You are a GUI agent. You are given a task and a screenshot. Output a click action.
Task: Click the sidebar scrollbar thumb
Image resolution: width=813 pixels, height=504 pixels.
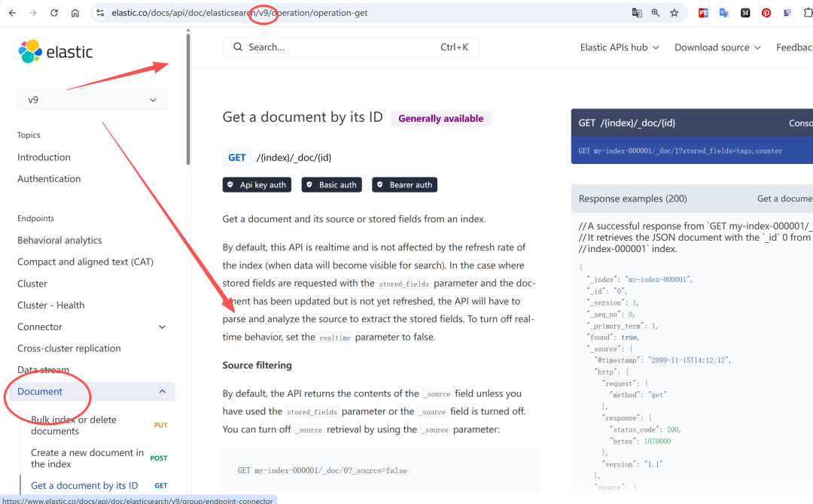click(x=187, y=99)
